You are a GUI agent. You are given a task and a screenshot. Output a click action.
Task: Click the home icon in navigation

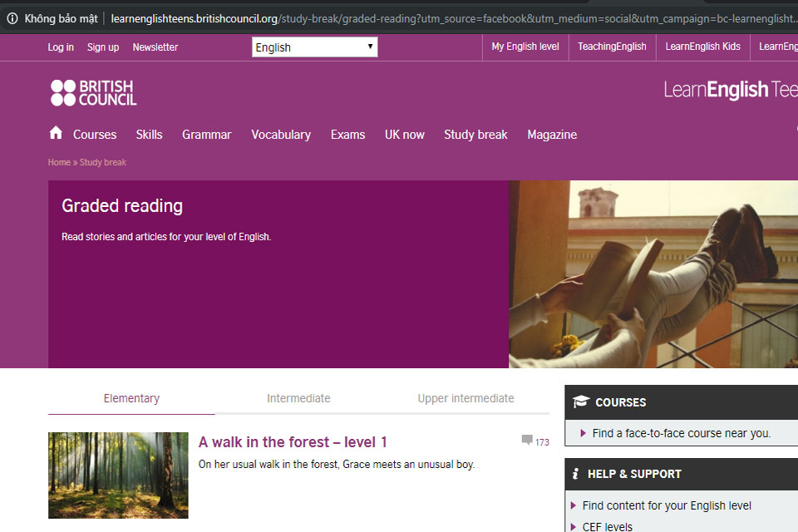[x=56, y=133]
